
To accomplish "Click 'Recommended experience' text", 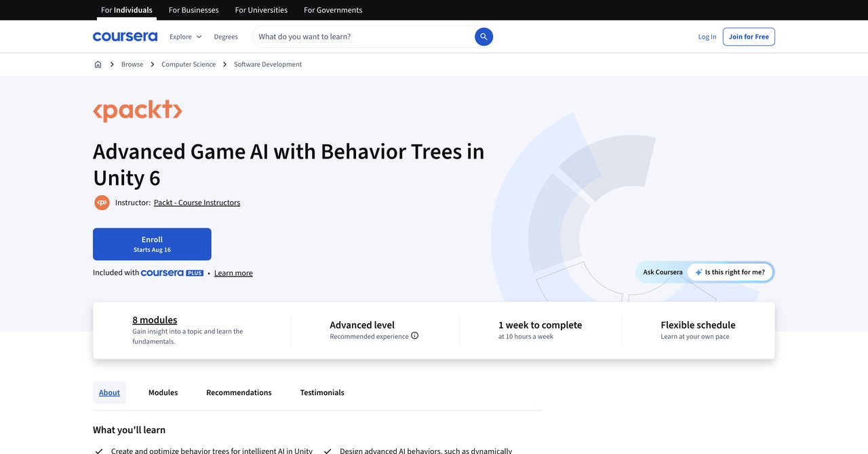I will [369, 337].
